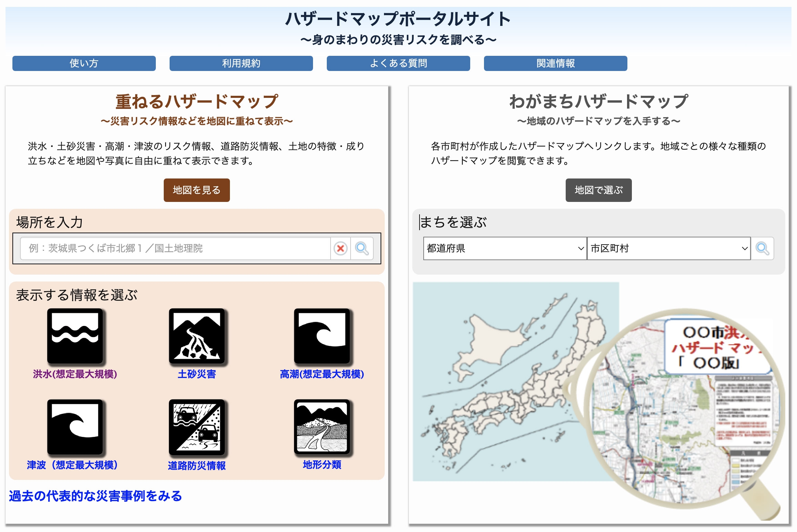Screen dimensions: 797x532
Task: Clear the location search with the red X icon
Action: [x=341, y=248]
